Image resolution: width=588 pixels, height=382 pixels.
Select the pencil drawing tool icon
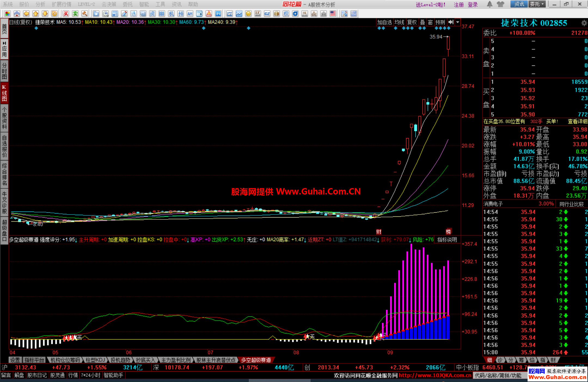click(x=124, y=14)
